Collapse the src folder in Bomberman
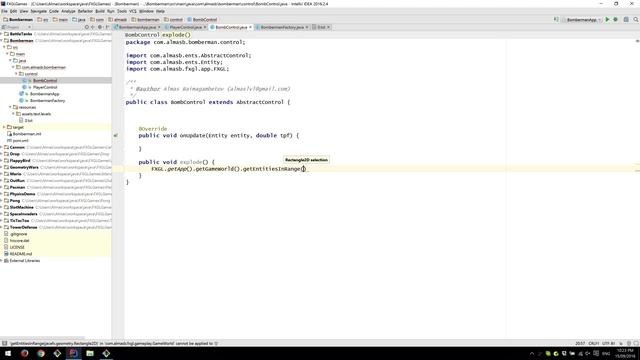The image size is (640, 360). click(4, 47)
